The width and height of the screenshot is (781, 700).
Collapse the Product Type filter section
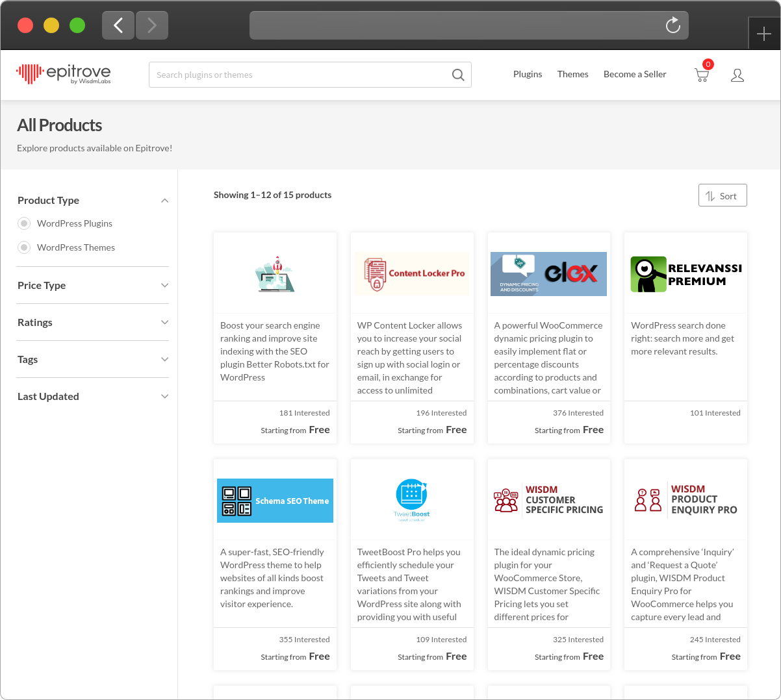pos(165,200)
